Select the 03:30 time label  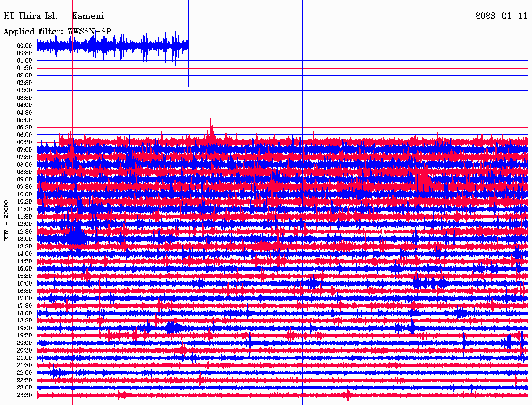(24, 98)
